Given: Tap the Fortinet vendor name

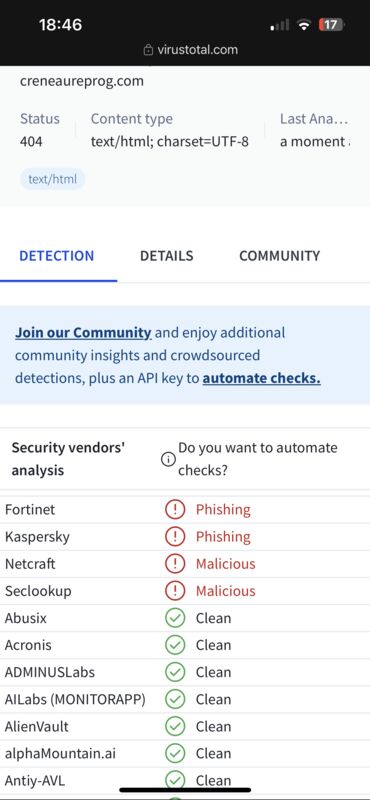Looking at the screenshot, I should click(30, 510).
